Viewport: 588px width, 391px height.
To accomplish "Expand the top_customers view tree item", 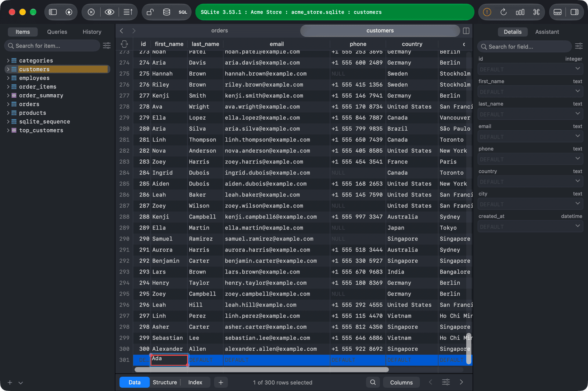I will (8, 130).
